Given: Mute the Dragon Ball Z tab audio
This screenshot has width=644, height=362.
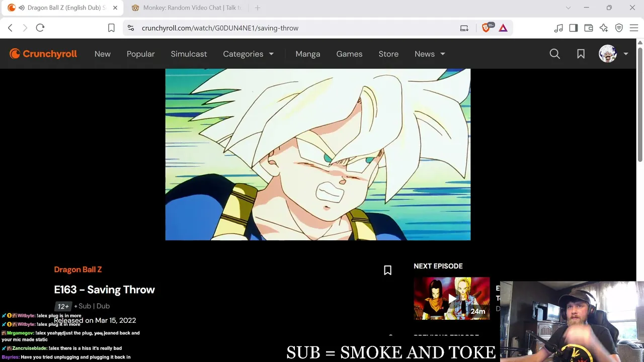Looking at the screenshot, I should click(x=22, y=8).
